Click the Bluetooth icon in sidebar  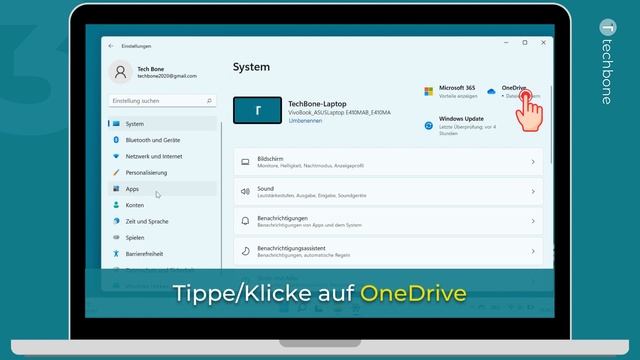tap(116, 140)
